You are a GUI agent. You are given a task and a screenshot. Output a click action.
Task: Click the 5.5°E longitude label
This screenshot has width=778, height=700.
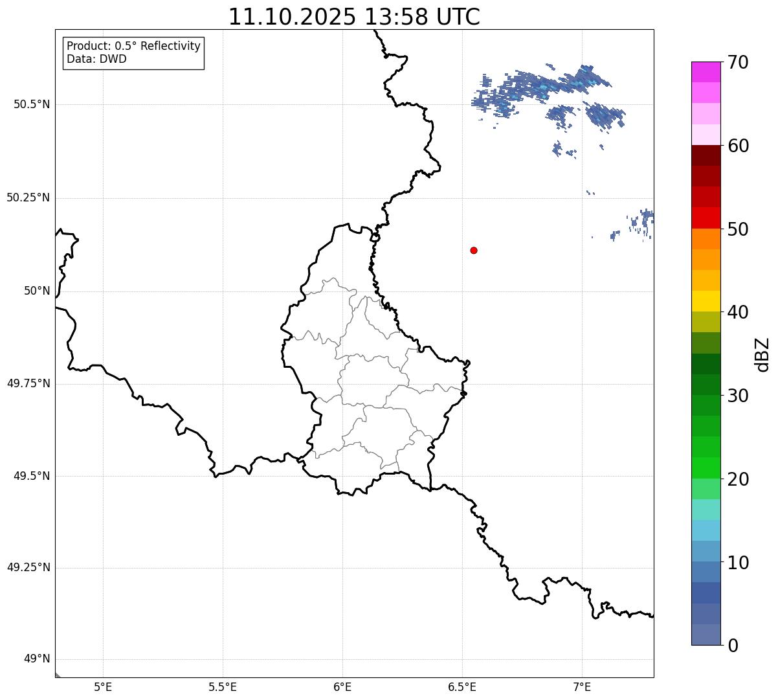(x=223, y=686)
